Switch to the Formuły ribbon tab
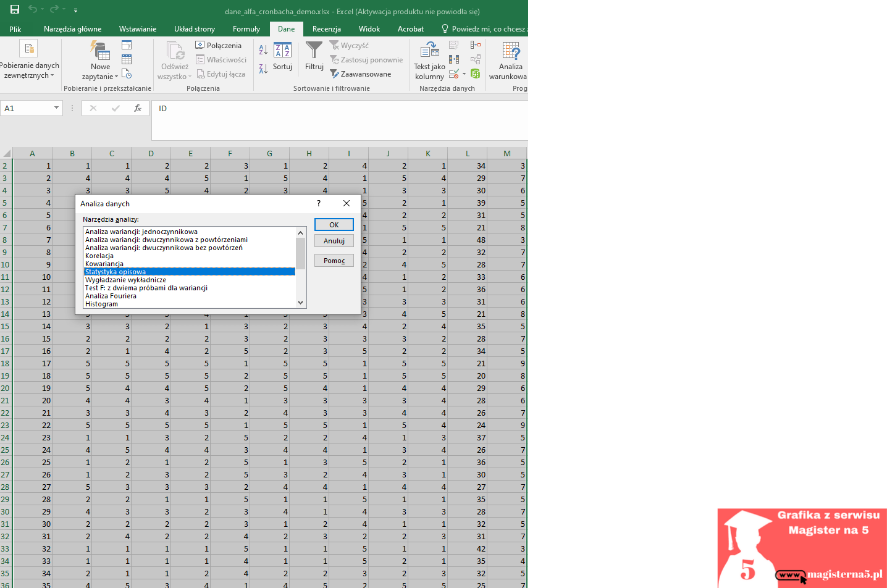The image size is (887, 588). click(x=246, y=29)
